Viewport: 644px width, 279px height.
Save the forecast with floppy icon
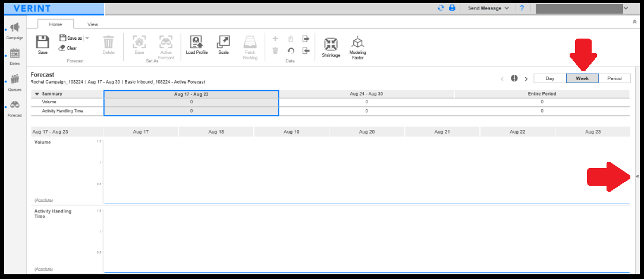[43, 45]
